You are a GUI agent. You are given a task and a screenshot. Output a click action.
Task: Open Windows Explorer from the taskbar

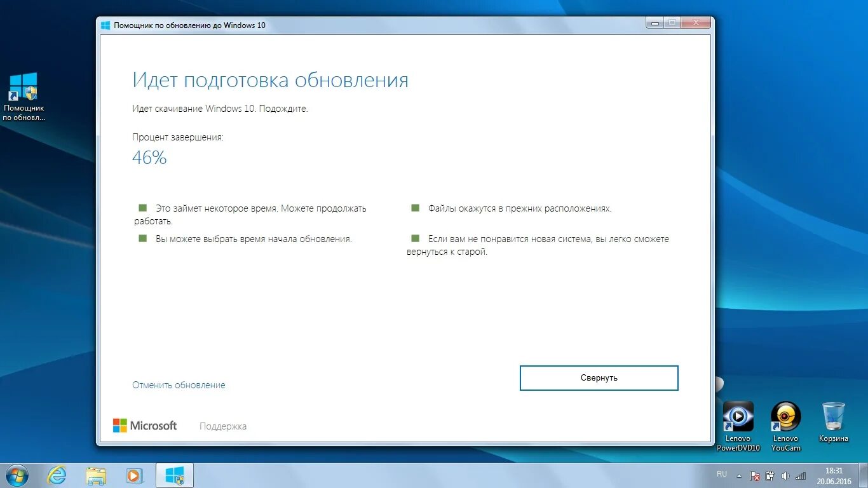96,475
